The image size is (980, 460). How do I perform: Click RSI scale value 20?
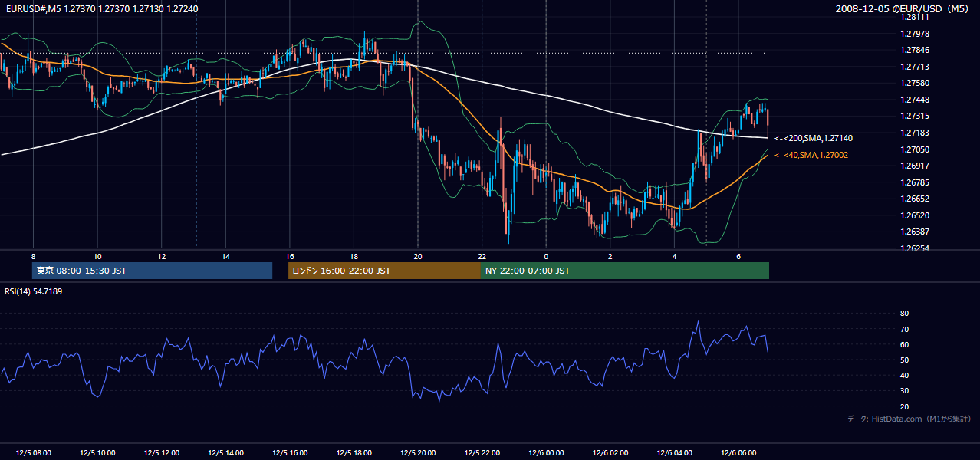904,406
